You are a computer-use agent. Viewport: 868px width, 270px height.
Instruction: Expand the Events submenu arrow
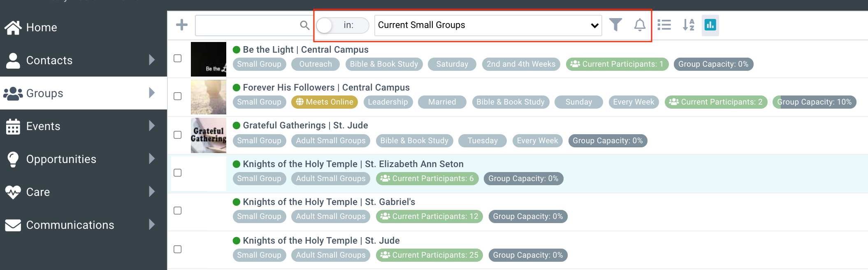[152, 126]
